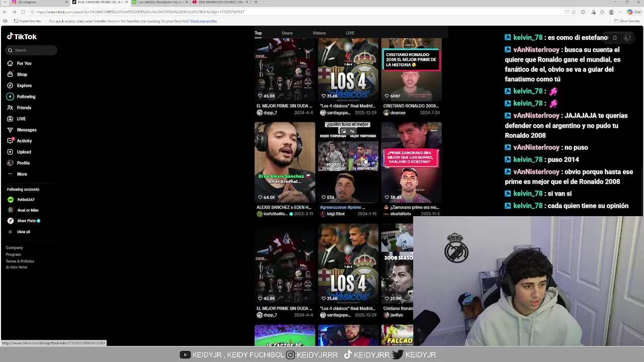Click the browser Back arrow

[5, 12]
